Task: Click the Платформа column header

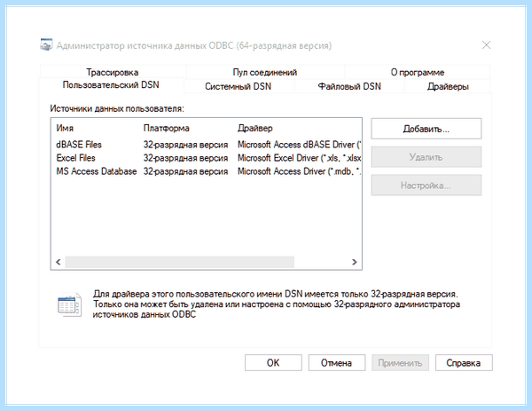Action: 167,128
